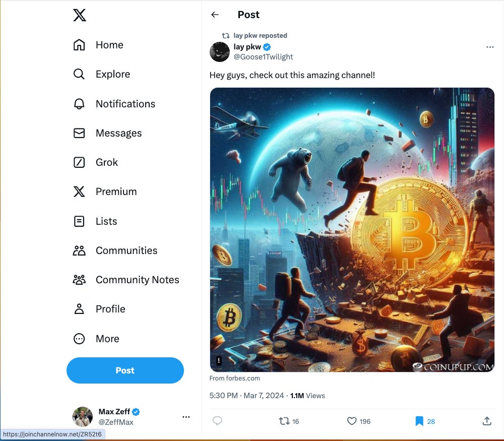This screenshot has width=504, height=441.
Task: Open the Max Zeff account menu dots
Action: click(186, 417)
